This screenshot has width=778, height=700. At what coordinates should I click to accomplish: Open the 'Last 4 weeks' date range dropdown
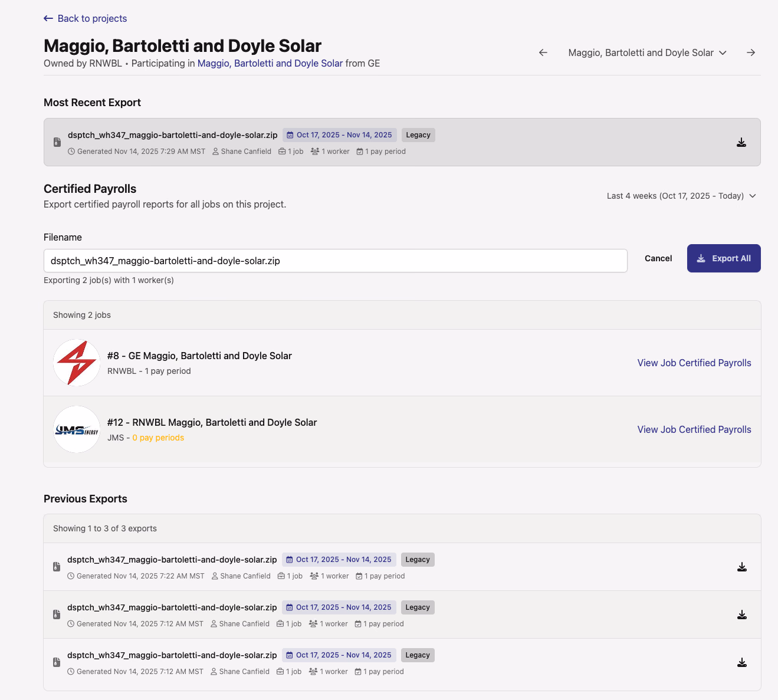tap(681, 196)
